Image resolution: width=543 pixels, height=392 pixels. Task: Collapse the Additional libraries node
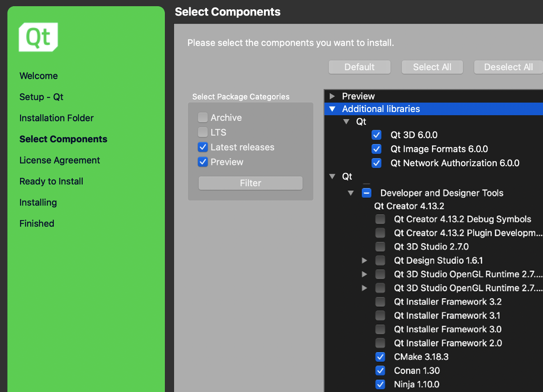(332, 109)
